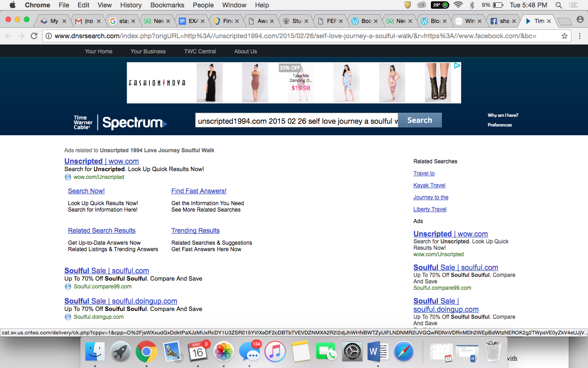Screen dimensions: 588x368
Task: Launch Photos from the dock
Action: (x=224, y=352)
